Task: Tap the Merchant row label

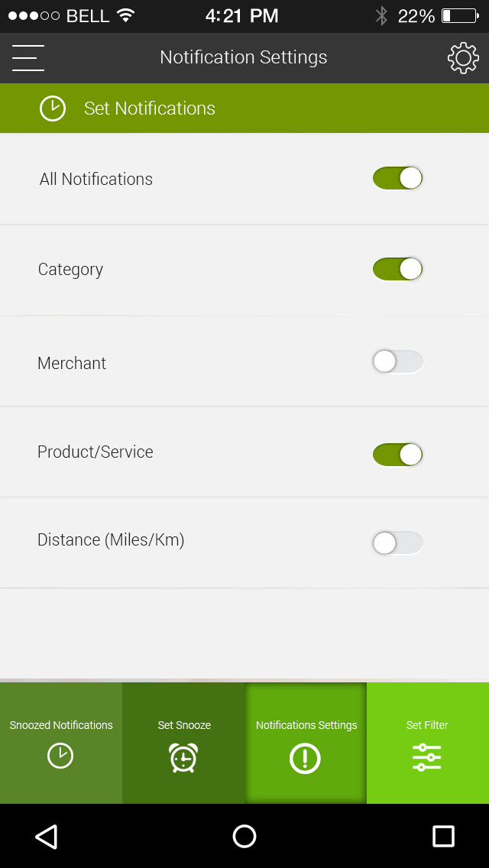Action: (x=72, y=364)
